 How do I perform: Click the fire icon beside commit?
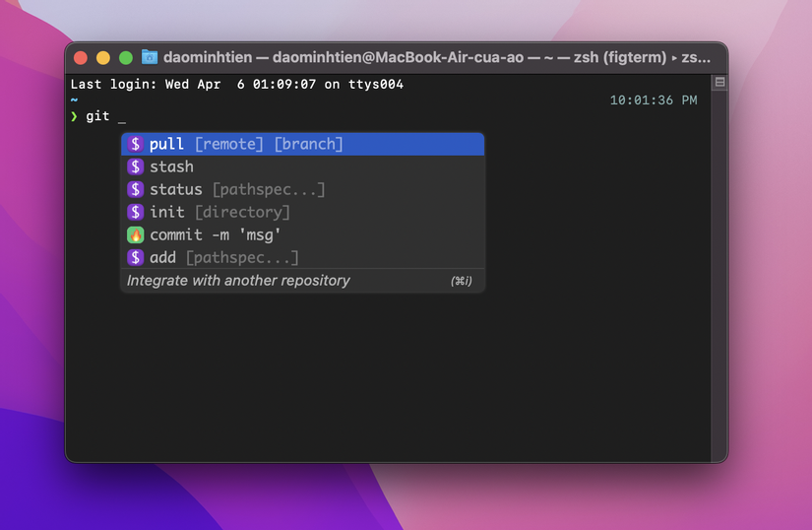coord(135,235)
